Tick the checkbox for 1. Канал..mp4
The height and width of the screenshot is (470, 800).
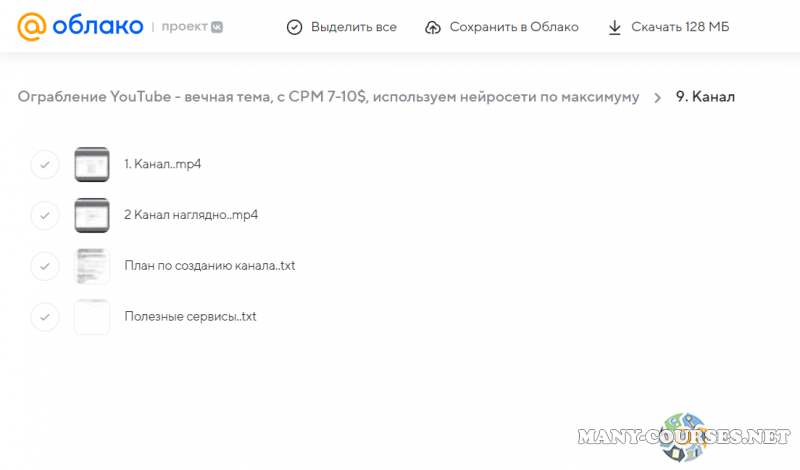tap(45, 164)
